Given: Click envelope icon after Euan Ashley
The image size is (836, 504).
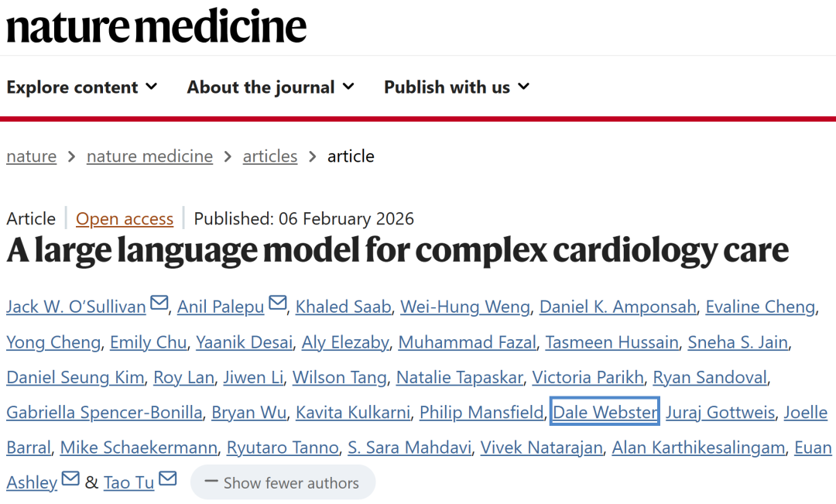Looking at the screenshot, I should [x=71, y=479].
